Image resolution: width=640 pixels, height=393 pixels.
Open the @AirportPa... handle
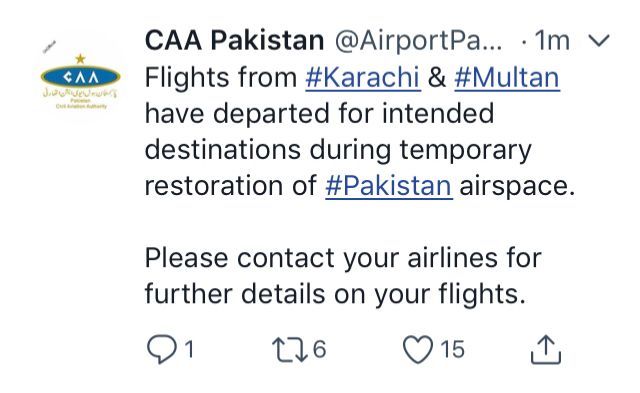pos(418,41)
